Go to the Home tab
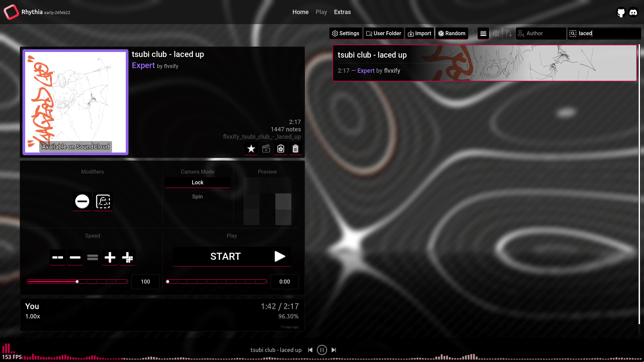Screen dimensions: 644x362 coord(300,12)
